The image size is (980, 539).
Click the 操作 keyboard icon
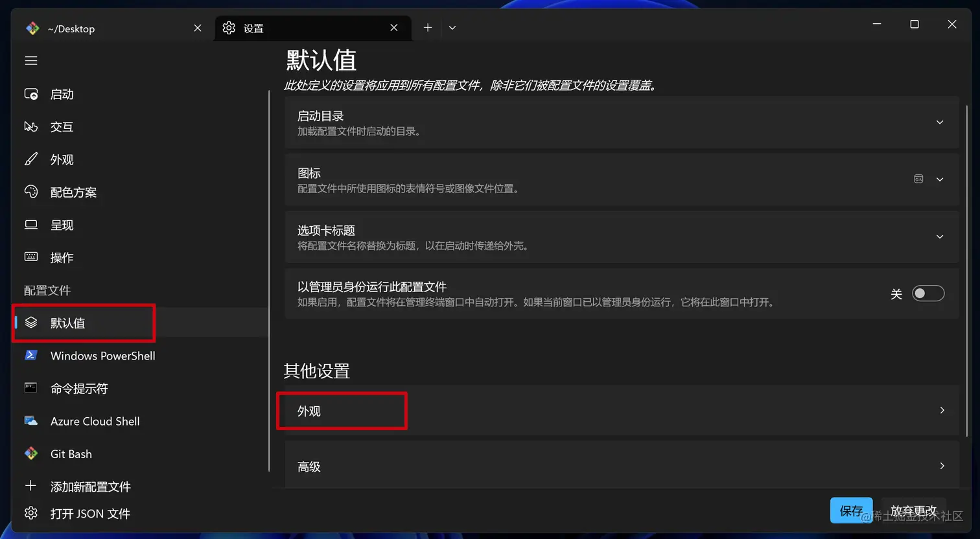(x=31, y=257)
